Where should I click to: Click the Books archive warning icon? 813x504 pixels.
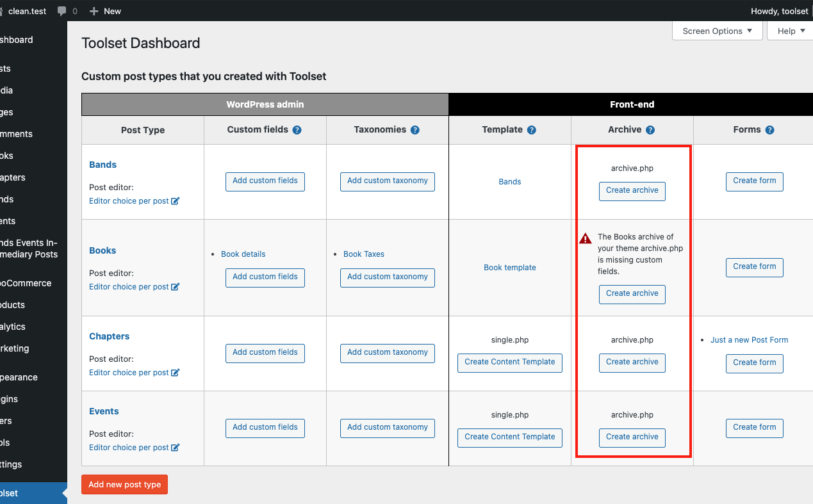(x=585, y=239)
